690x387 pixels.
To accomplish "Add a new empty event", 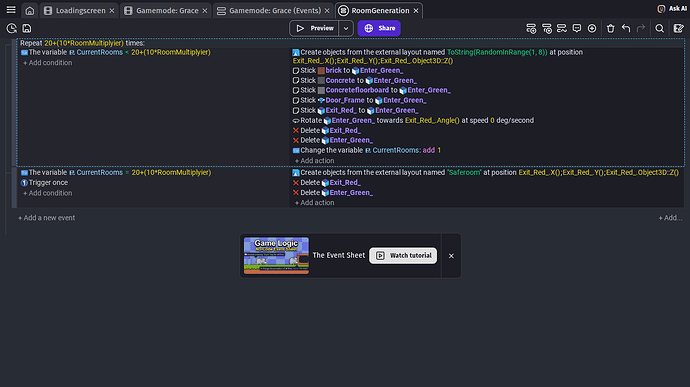I will tap(531, 29).
